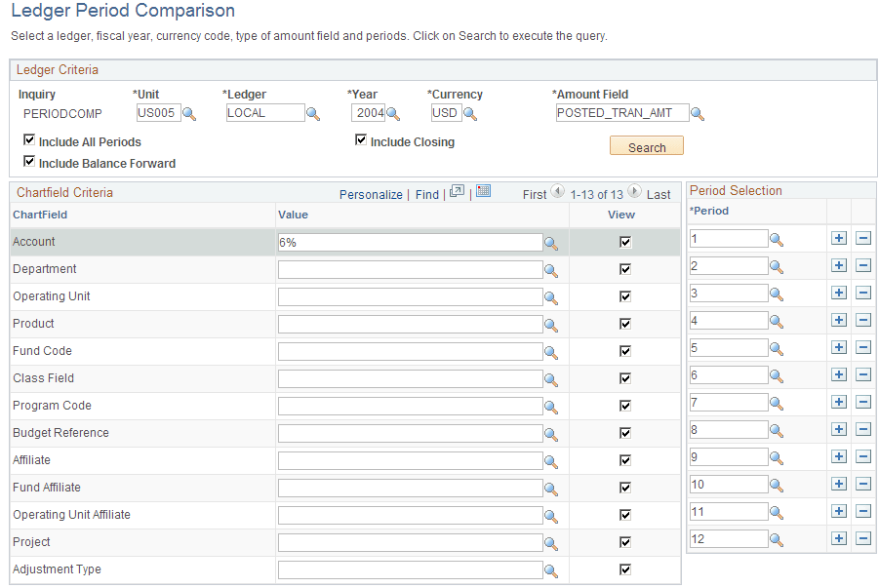Open lookup for the Year field
Screen dimensions: 879x588
(392, 114)
